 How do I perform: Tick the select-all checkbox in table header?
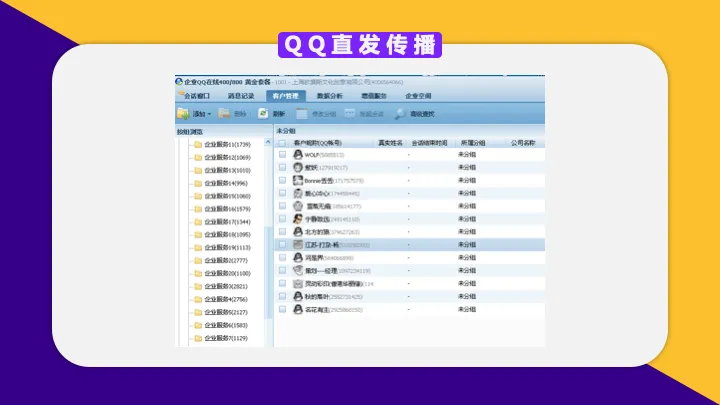[282, 143]
